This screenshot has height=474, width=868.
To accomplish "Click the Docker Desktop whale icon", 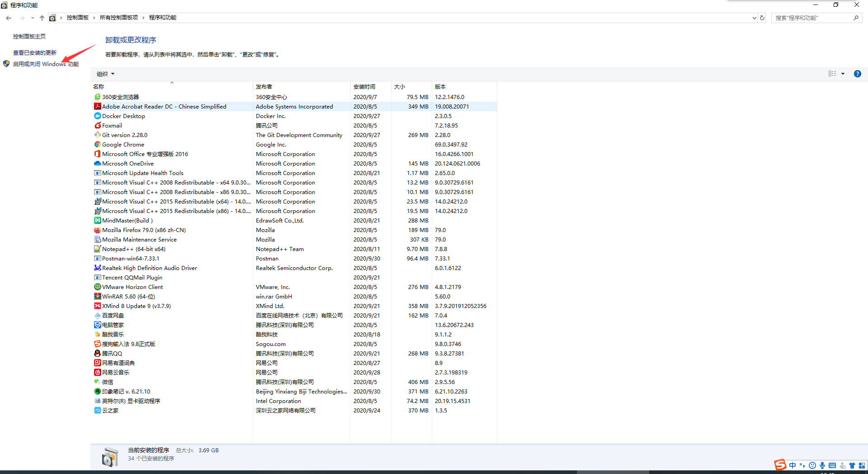I will click(97, 116).
